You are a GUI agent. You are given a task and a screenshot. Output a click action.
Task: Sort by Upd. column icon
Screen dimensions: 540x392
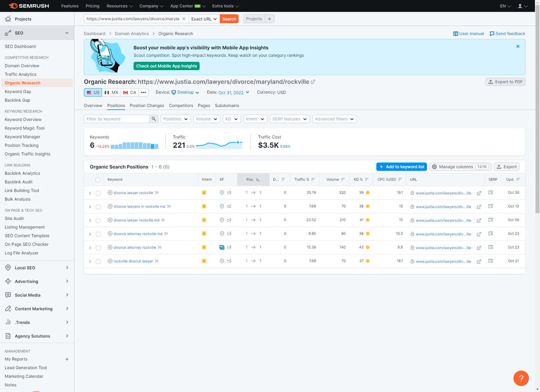click(518, 179)
